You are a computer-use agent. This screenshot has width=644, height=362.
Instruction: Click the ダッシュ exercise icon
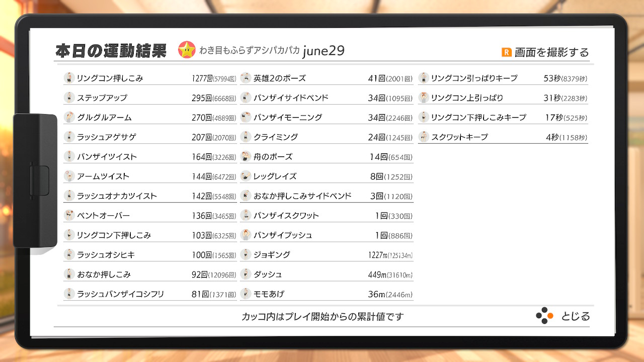pyautogui.click(x=246, y=274)
